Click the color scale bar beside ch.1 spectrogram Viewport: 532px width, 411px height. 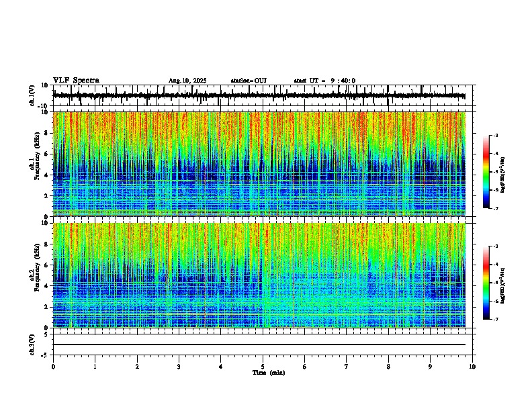tap(486, 172)
